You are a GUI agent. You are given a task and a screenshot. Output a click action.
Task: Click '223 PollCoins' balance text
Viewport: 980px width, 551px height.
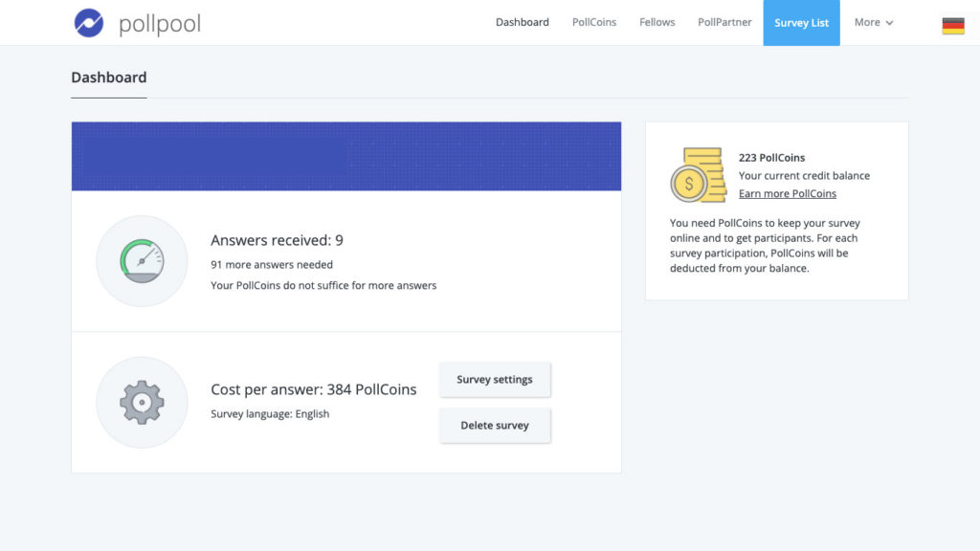click(772, 158)
